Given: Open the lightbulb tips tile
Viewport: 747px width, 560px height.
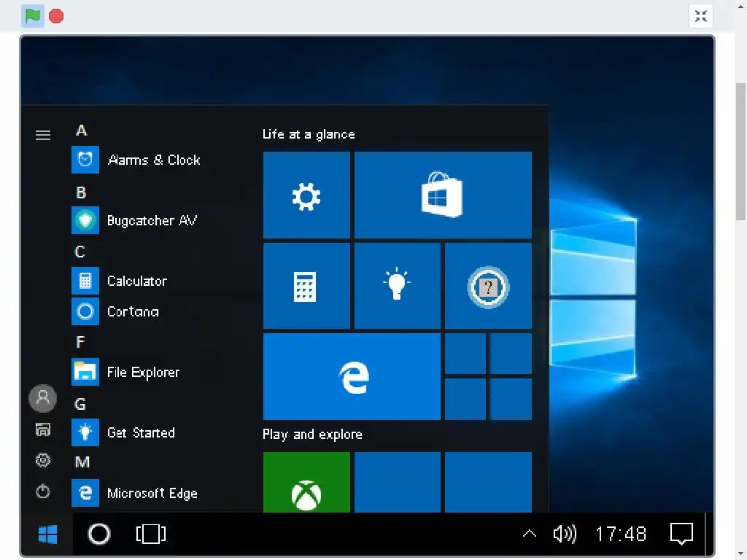Looking at the screenshot, I should (x=398, y=286).
